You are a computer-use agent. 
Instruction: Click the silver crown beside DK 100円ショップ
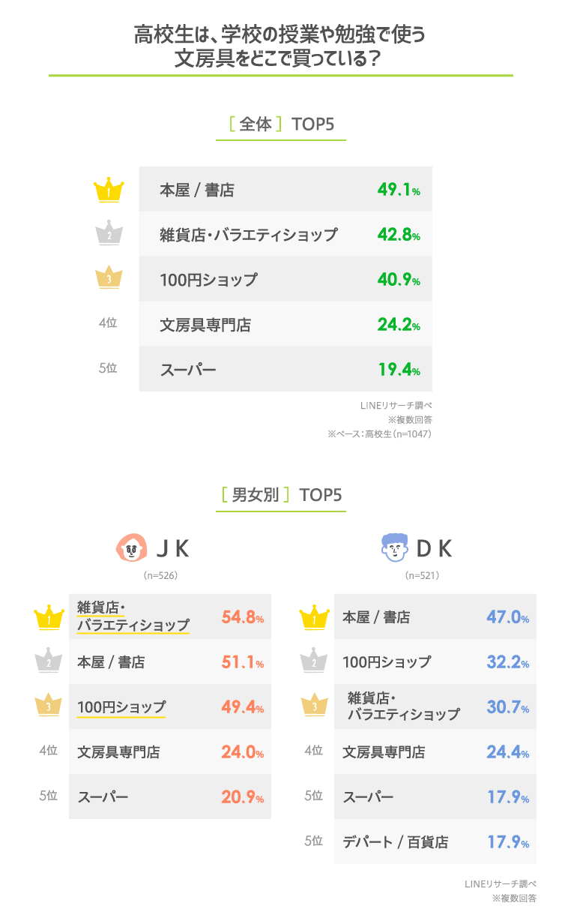[314, 662]
